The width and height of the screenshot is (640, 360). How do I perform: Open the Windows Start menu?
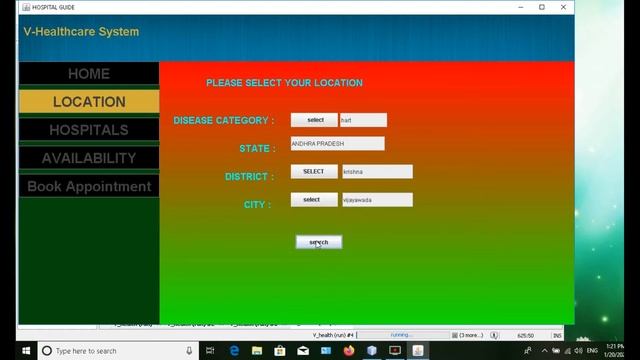[27, 351]
